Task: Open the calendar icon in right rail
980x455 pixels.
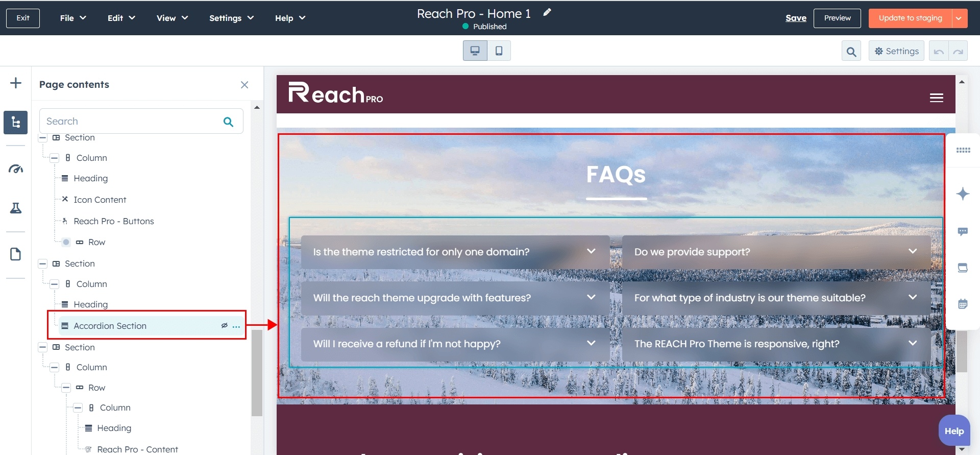Action: (x=963, y=304)
